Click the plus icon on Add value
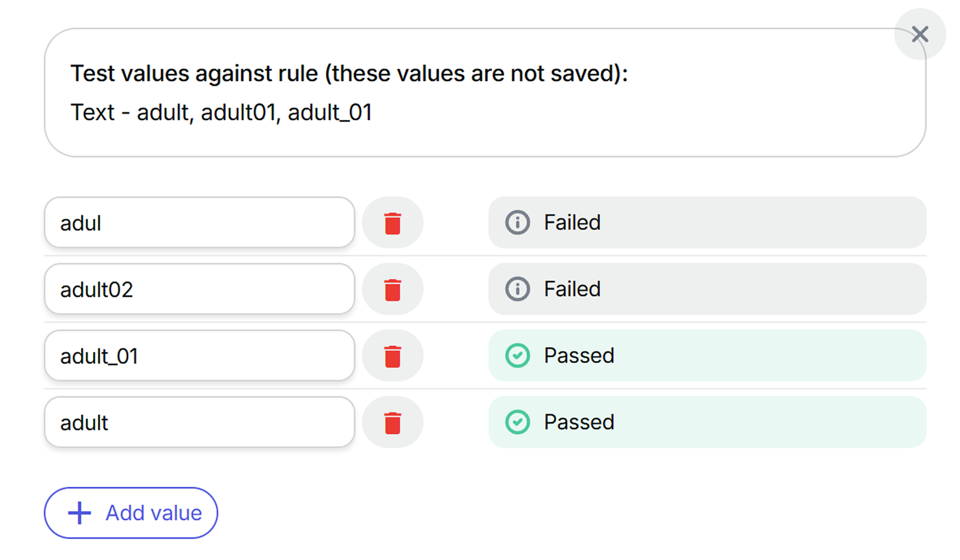 (x=80, y=513)
